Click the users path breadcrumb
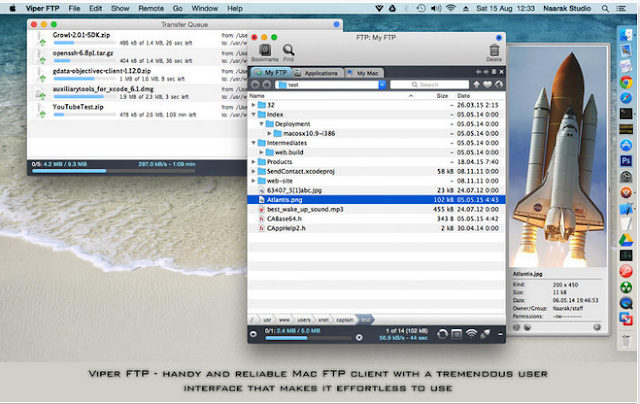The height and width of the screenshot is (404, 640). pyautogui.click(x=304, y=320)
